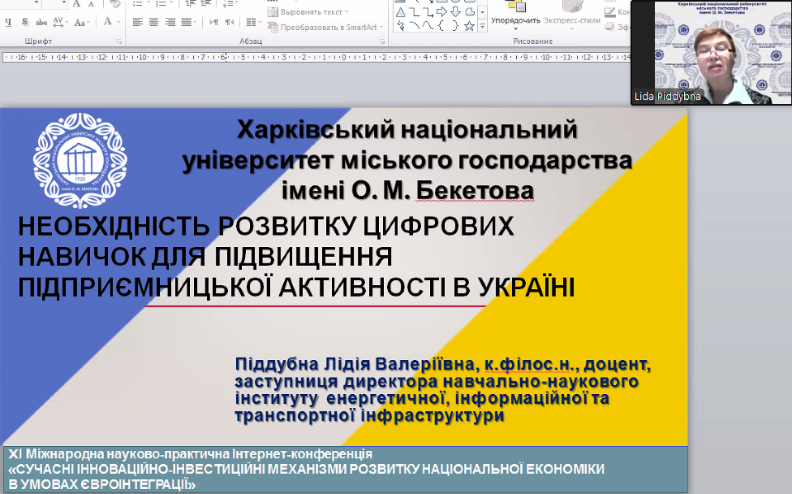The height and width of the screenshot is (494, 792).
Task: Open the Шрифт group dialog launcher
Action: click(x=119, y=41)
